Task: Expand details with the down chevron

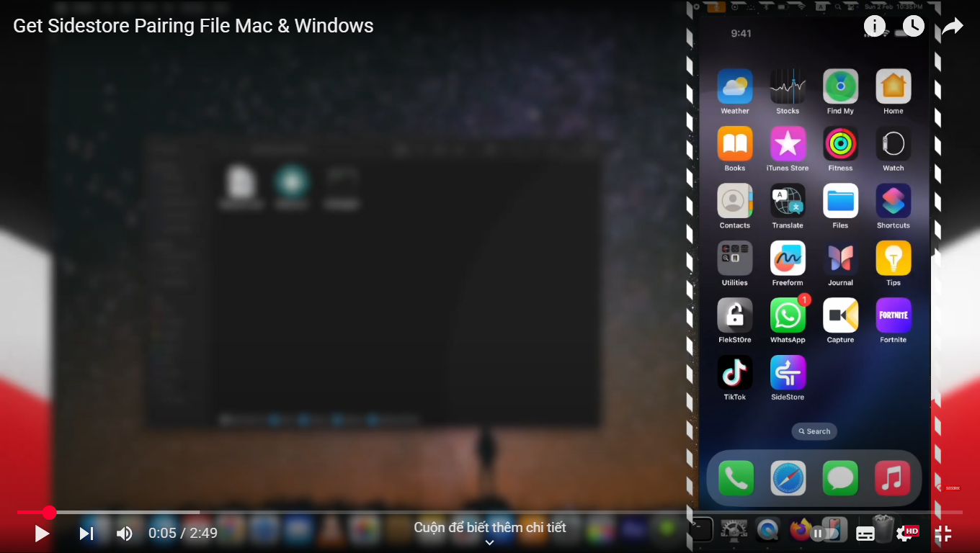Action: click(x=490, y=543)
